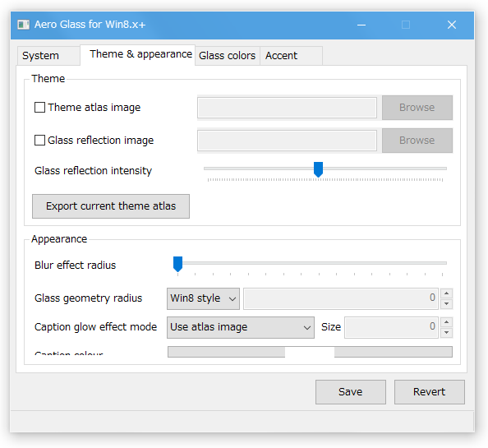Image resolution: width=488 pixels, height=448 pixels.
Task: Click the Theme atlas image path field
Action: pos(287,108)
